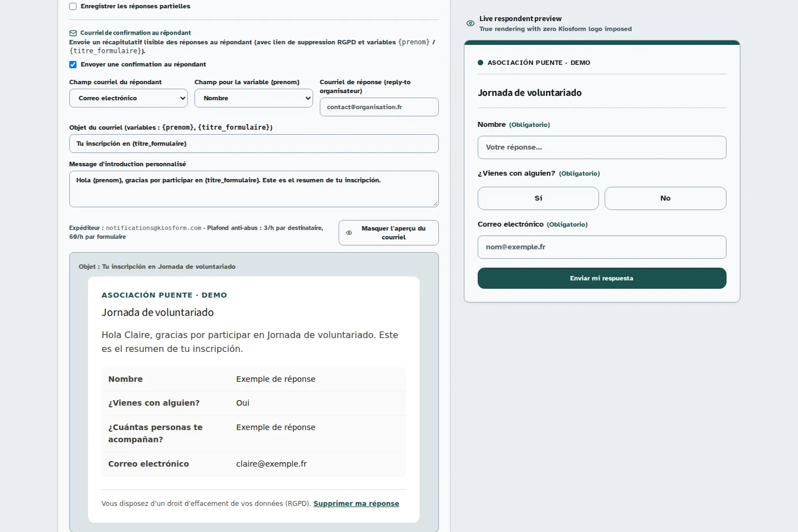Screen dimensions: 798x532
Task: Click the Oui value in email preview
Action: pos(243,403)
